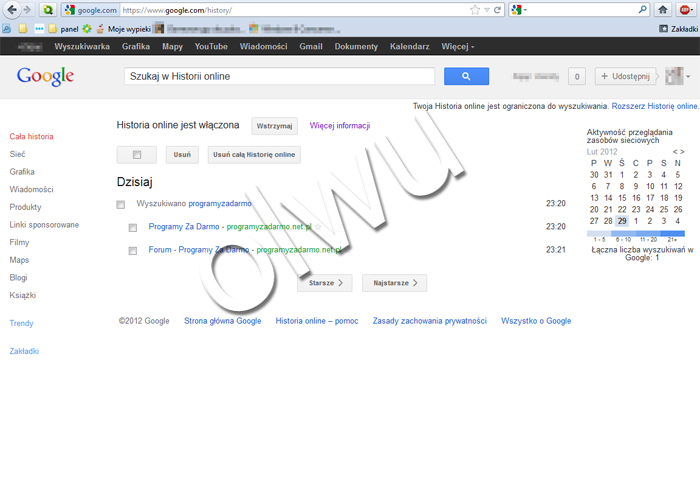Check the Programy Za Darmo result checkbox
This screenshot has width=700, height=486.
point(133,228)
